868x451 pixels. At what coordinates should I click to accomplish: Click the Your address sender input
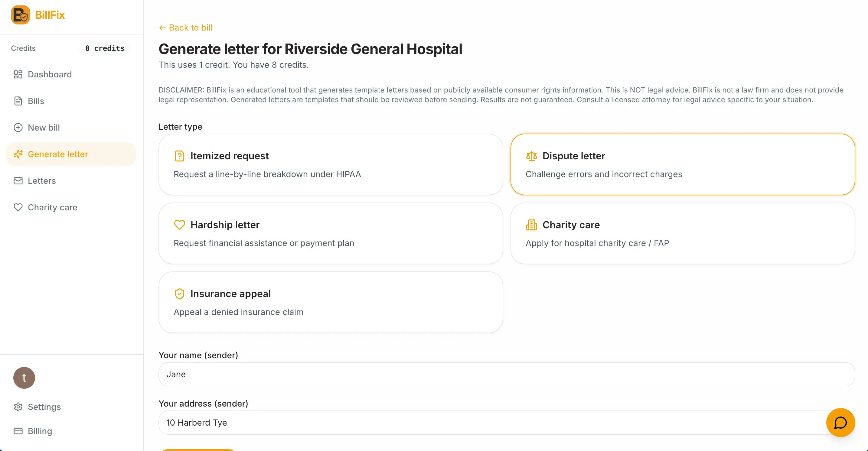click(x=492, y=422)
